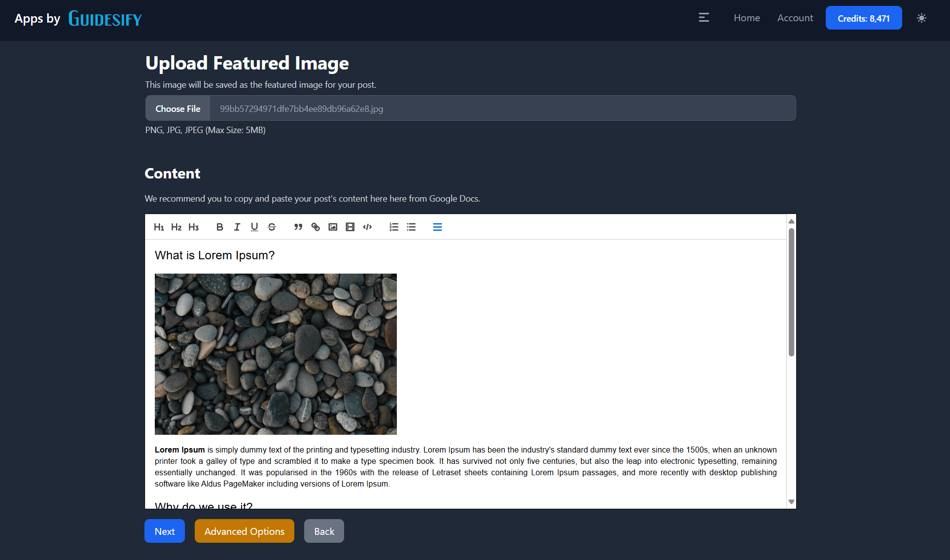
Task: Insert a blockquote via quote icon
Action: 298,227
